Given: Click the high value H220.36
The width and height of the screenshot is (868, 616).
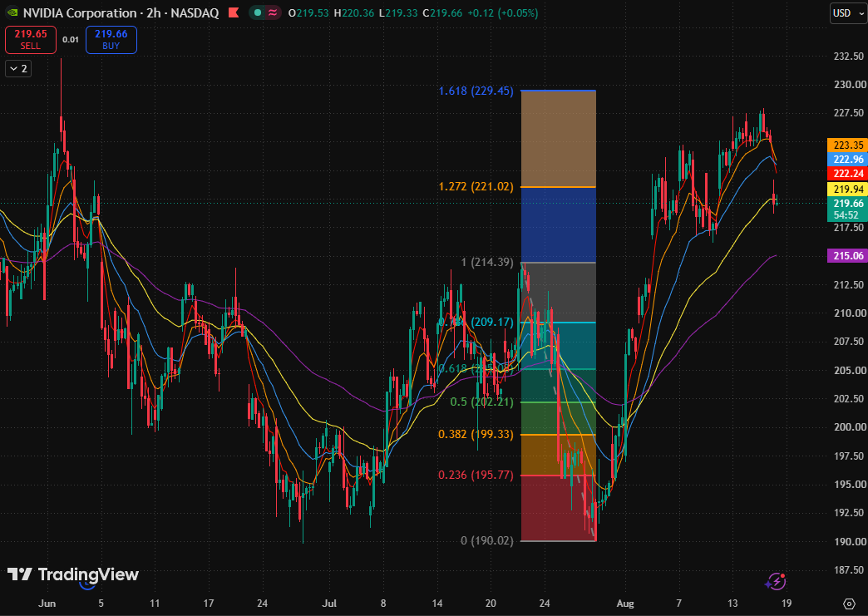Looking at the screenshot, I should click(x=353, y=12).
